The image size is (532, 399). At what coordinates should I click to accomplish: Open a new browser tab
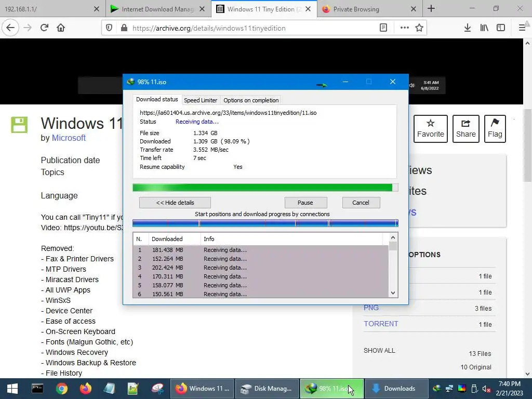431,8
